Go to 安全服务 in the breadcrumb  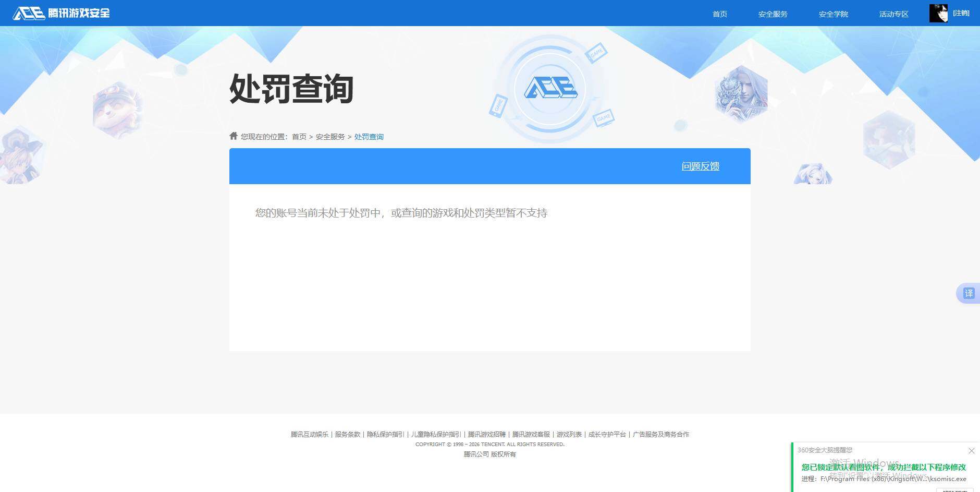pos(330,137)
